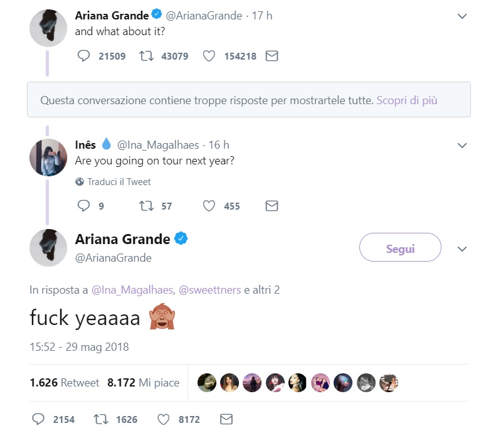
Task: Reply to the top "and what about it?" tweet
Action: tap(84, 56)
